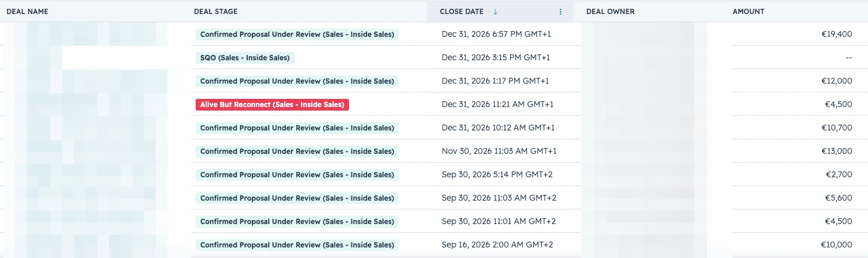Click the Close Date sort arrow icon
The image size is (868, 258).
(x=495, y=12)
